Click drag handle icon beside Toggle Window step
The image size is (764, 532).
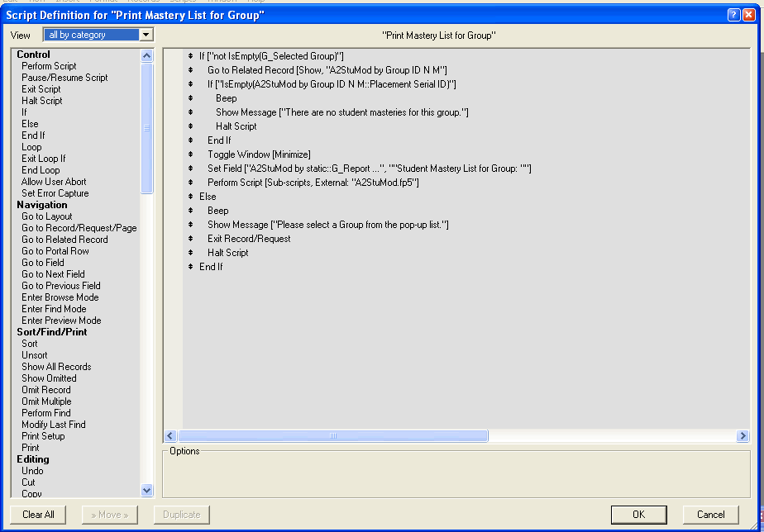coord(190,154)
